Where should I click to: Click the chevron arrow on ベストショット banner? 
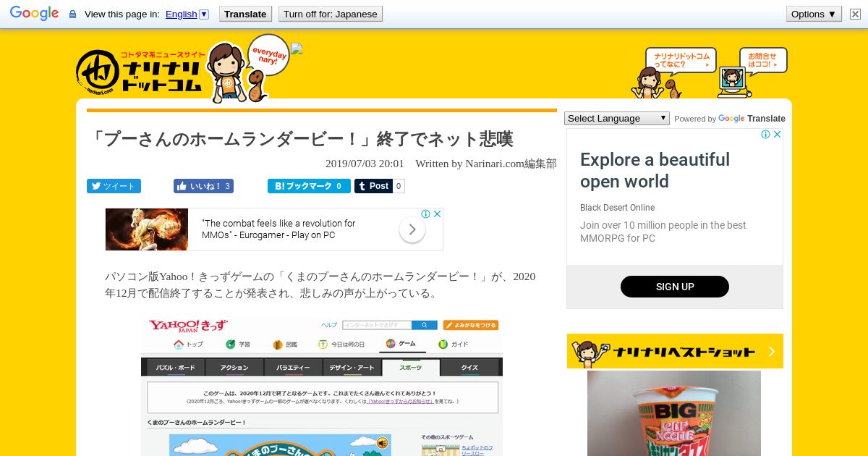(x=771, y=351)
